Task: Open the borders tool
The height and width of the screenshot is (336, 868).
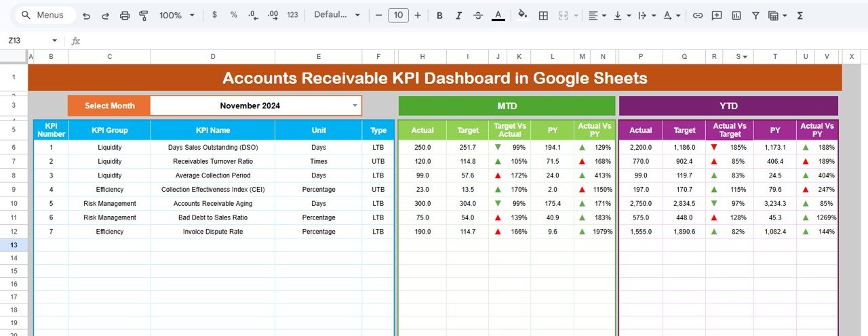Action: click(543, 15)
